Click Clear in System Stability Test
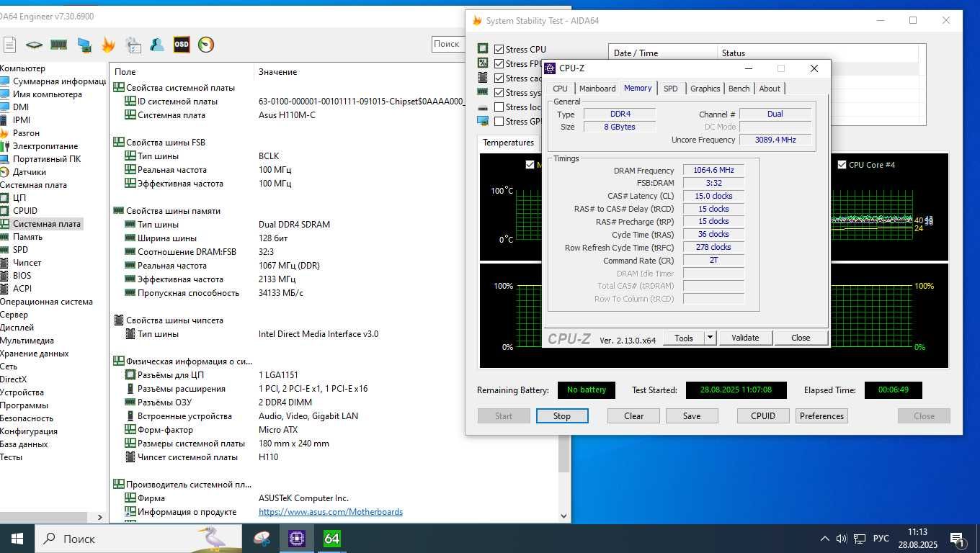Image resolution: width=980 pixels, height=553 pixels. click(x=634, y=416)
